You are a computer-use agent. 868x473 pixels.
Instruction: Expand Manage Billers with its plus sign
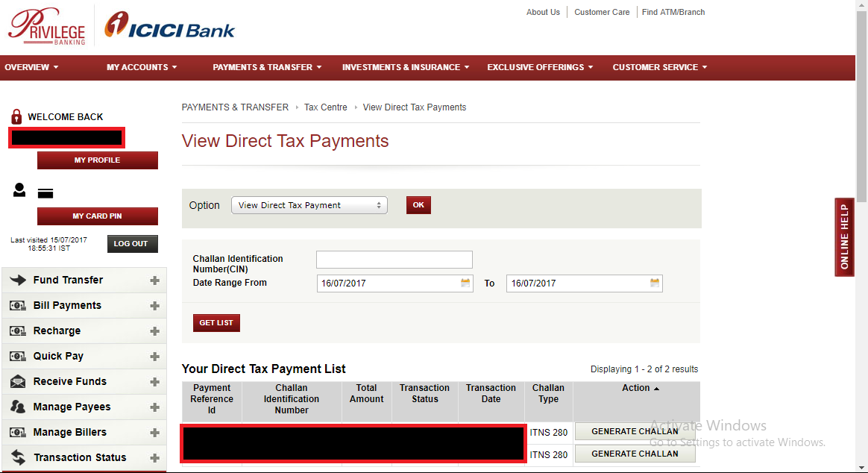coord(154,433)
